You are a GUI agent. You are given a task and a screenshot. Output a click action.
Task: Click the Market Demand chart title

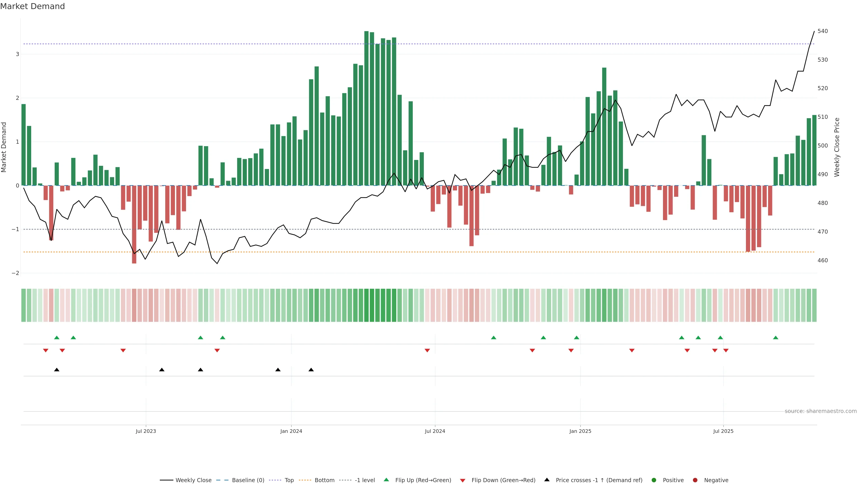32,6
